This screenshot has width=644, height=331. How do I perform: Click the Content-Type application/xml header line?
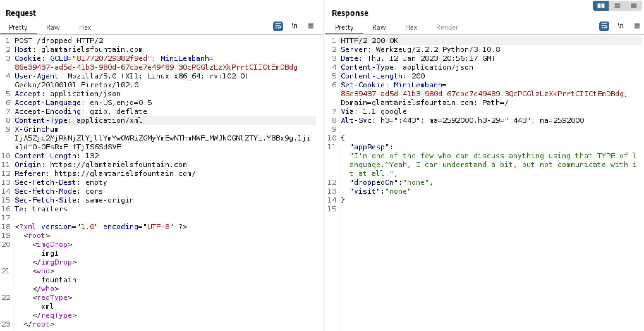tap(78, 121)
